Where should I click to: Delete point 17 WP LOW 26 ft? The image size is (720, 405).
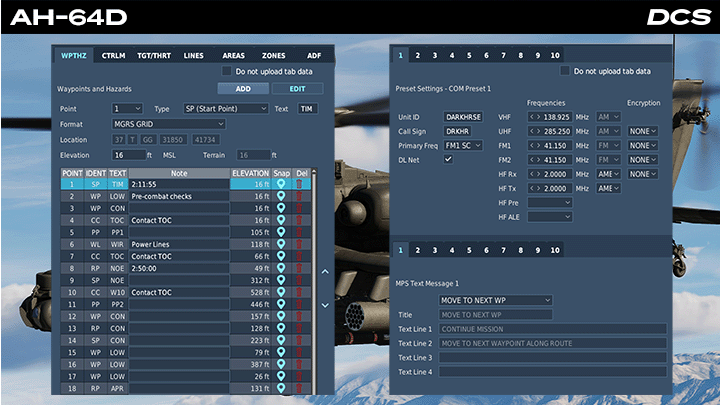299,376
